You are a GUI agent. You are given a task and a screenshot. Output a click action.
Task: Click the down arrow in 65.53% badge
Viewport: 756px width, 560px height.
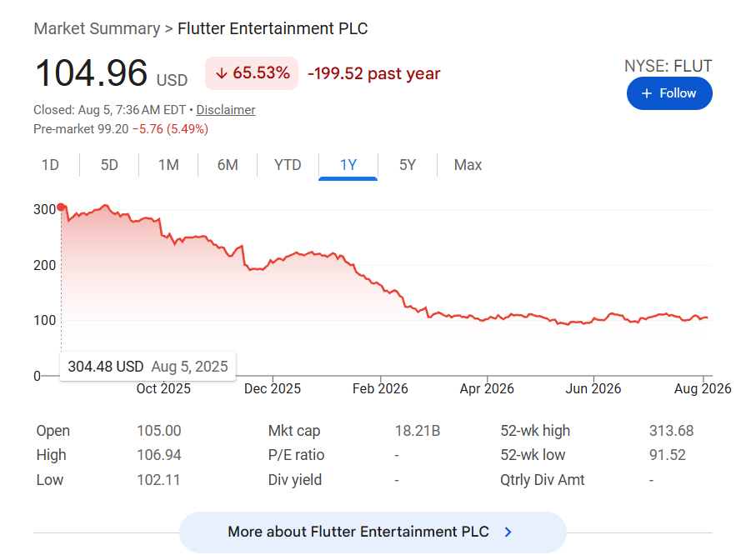(222, 73)
